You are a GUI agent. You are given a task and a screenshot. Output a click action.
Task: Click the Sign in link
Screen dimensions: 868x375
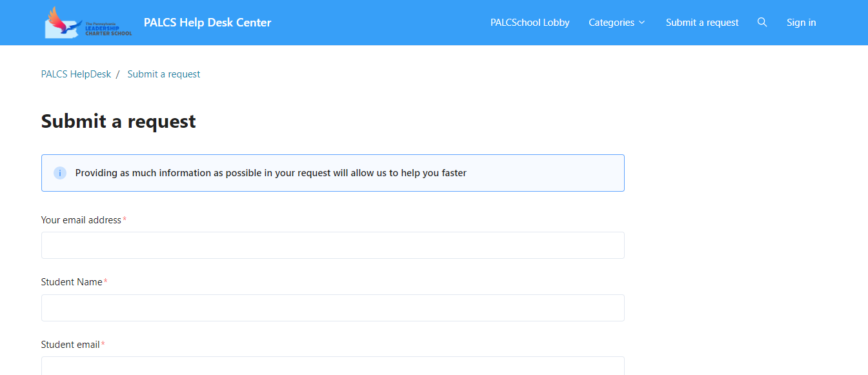pyautogui.click(x=801, y=23)
